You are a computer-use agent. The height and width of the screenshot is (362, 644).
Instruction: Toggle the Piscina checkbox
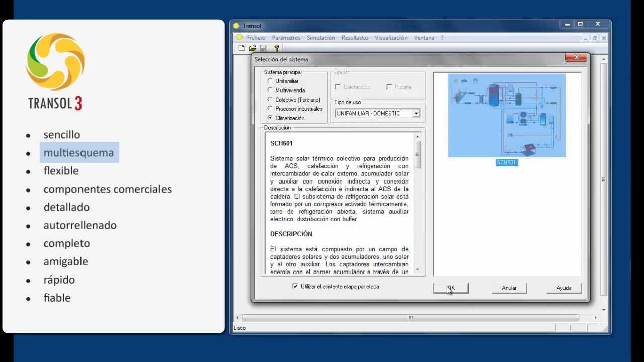click(x=389, y=87)
